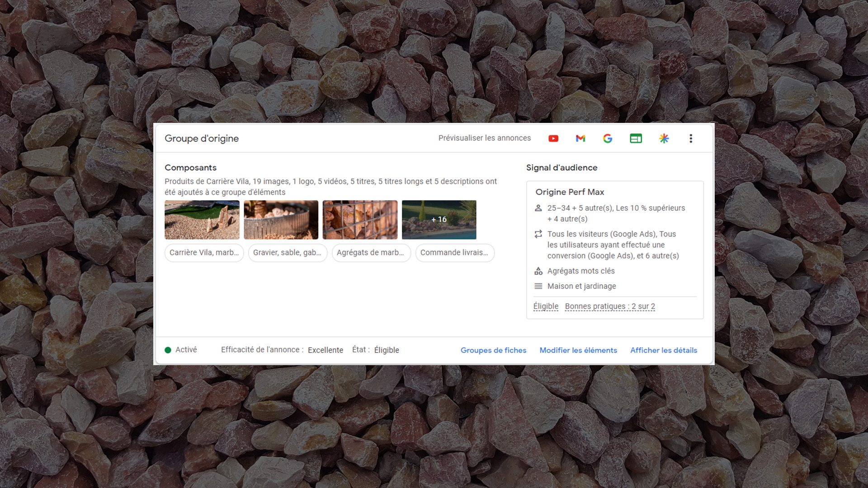This screenshot has height=488, width=868.
Task: Click Afficher les détails
Action: (664, 350)
